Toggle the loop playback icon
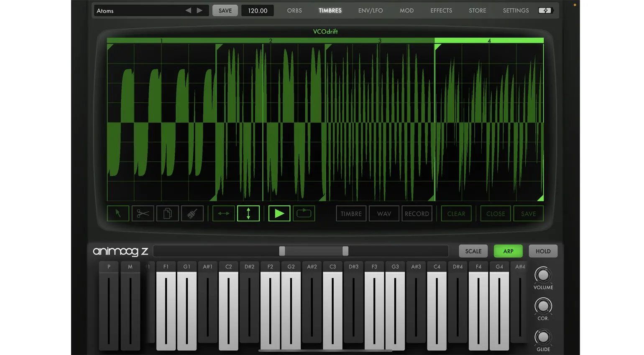 tap(304, 213)
